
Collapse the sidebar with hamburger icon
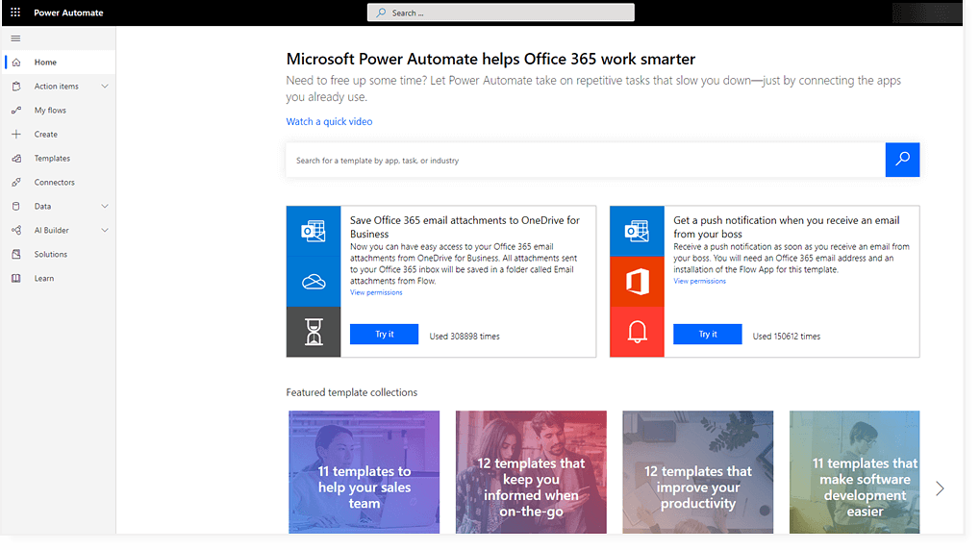(15, 37)
